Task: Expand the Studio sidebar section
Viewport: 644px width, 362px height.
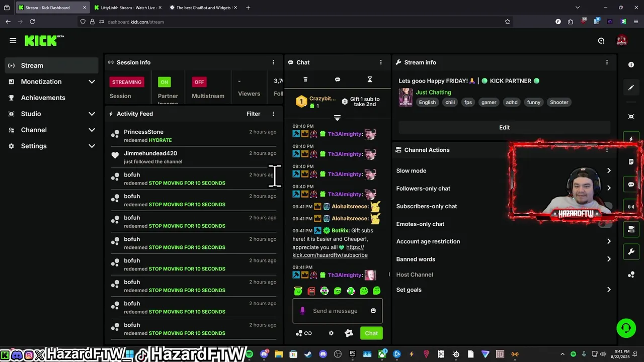Action: pyautogui.click(x=52, y=114)
